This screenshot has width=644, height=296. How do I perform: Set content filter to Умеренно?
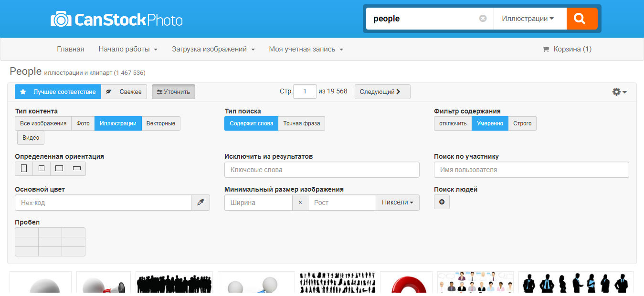tap(490, 123)
